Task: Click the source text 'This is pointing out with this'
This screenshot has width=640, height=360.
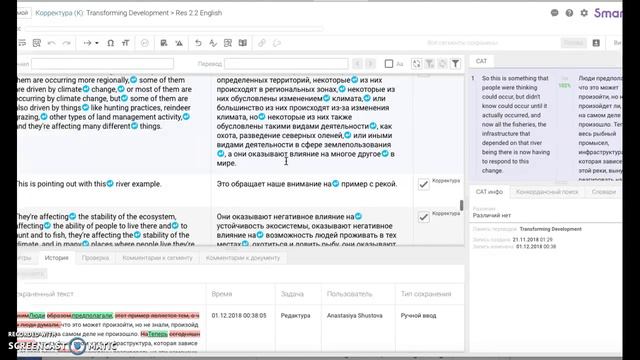Action: coord(61,184)
